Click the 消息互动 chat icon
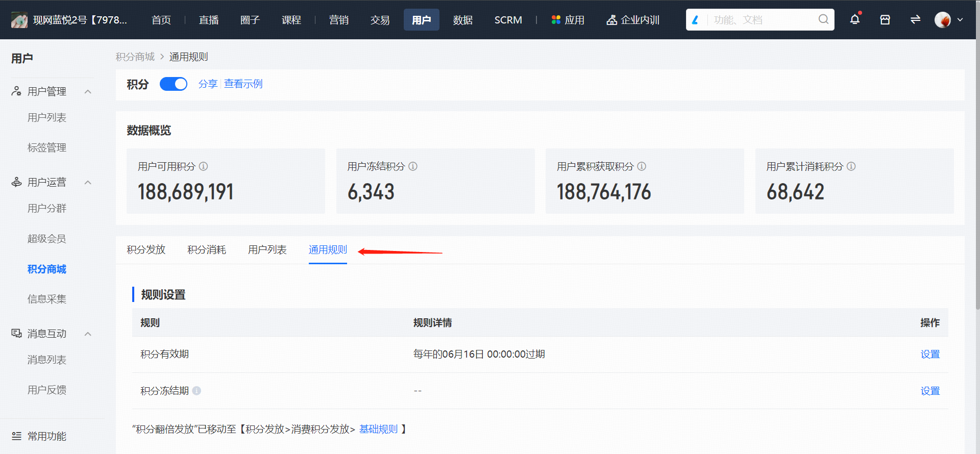Image resolution: width=980 pixels, height=454 pixels. [x=16, y=334]
